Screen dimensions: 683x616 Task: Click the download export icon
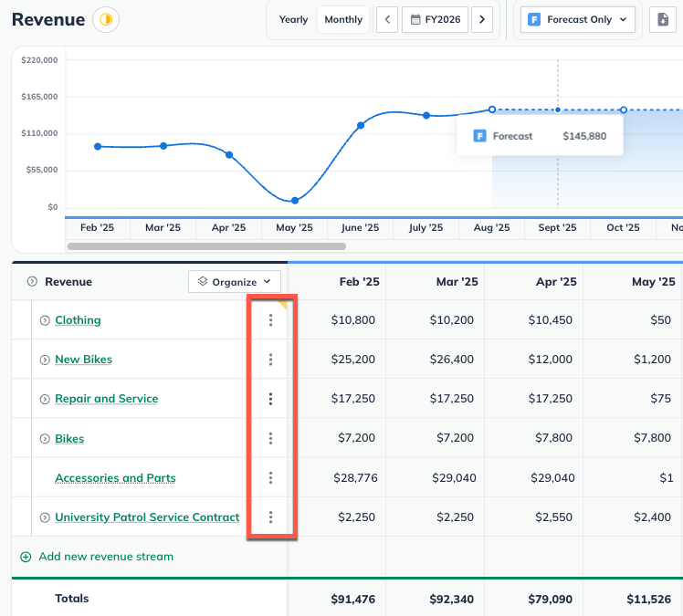click(663, 19)
